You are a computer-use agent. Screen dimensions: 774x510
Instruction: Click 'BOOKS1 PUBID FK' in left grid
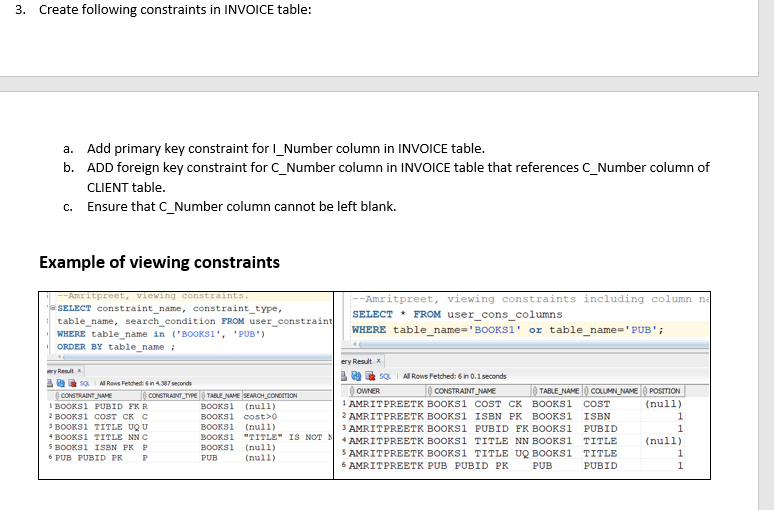[x=97, y=406]
